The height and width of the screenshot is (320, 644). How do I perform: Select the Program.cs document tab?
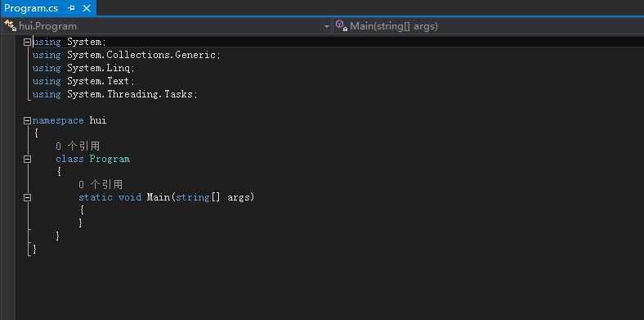click(31, 8)
